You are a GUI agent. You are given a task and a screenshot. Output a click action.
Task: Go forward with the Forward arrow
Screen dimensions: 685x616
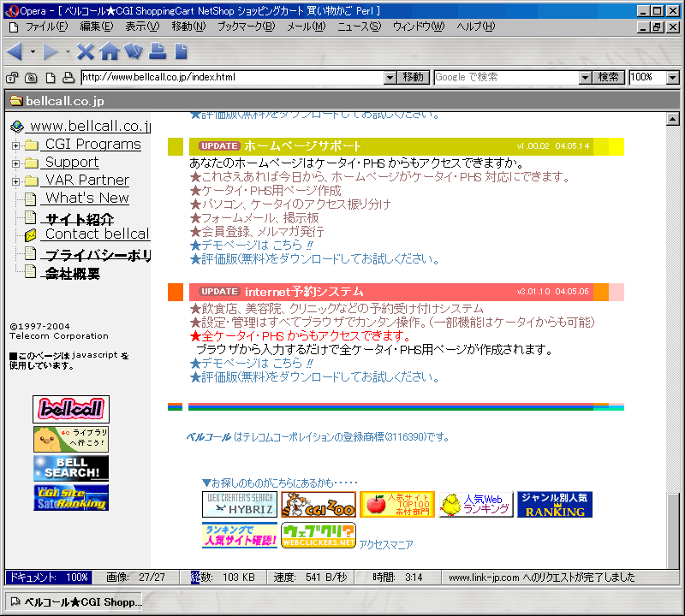pos(51,51)
